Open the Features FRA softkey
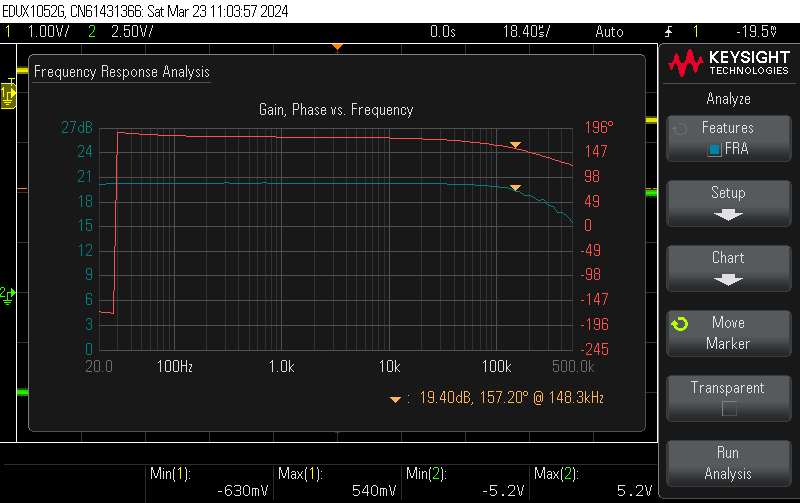 click(x=729, y=139)
